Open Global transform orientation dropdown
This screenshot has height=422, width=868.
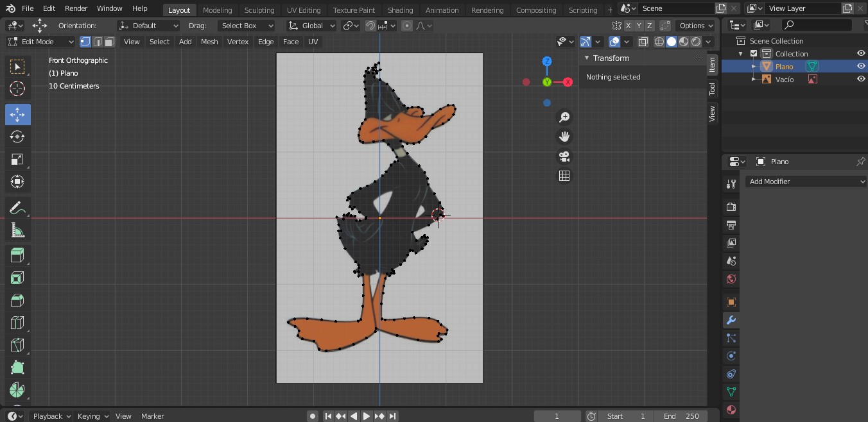point(311,26)
